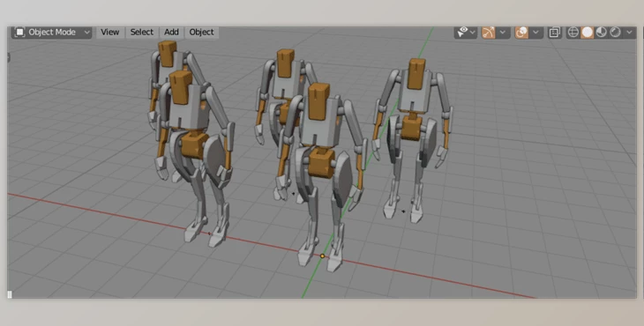Switch to solid viewport shading
The image size is (644, 326).
588,33
